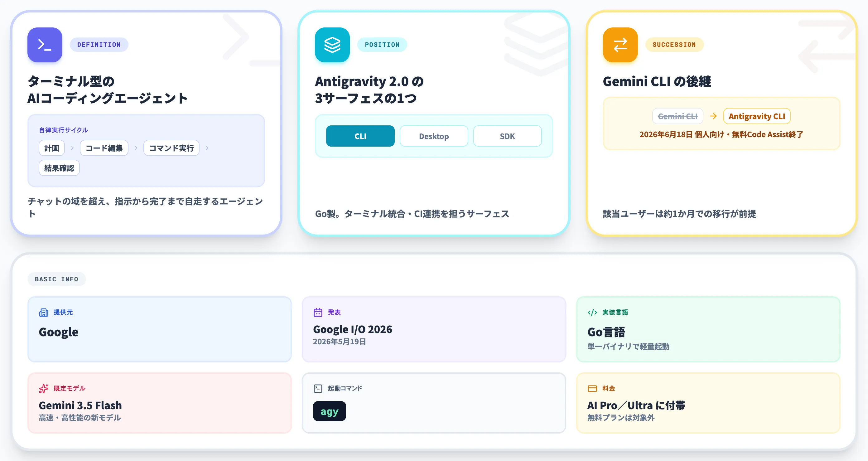
Task: Select the SDK surface tab
Action: tap(507, 136)
